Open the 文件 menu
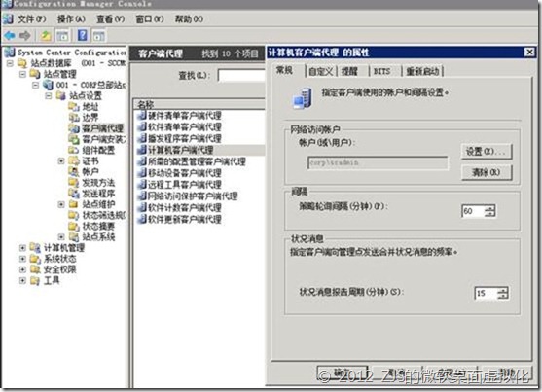This screenshot has height=392, width=542. tap(32, 19)
